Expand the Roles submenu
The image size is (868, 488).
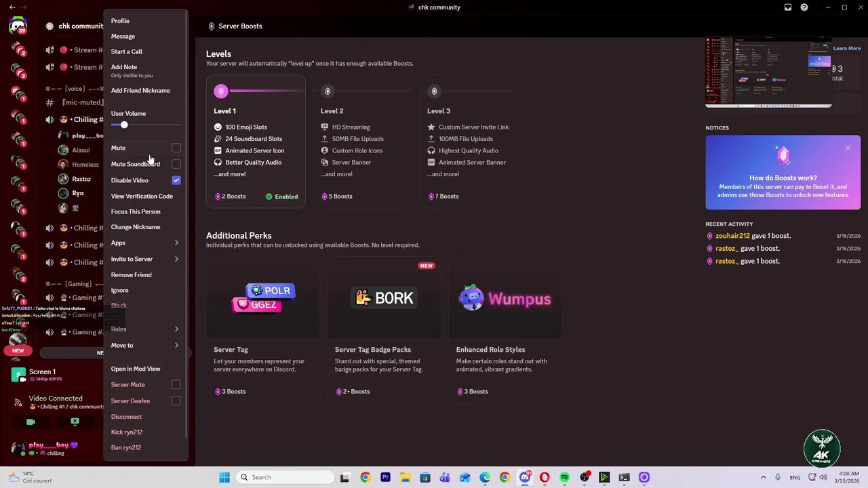pyautogui.click(x=176, y=329)
